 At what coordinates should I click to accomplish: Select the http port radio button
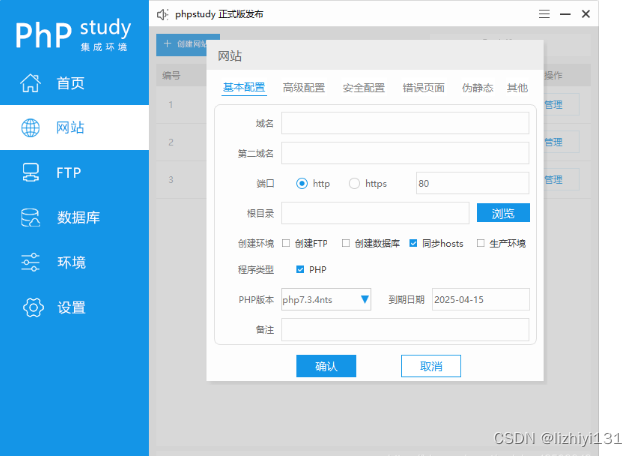(302, 183)
